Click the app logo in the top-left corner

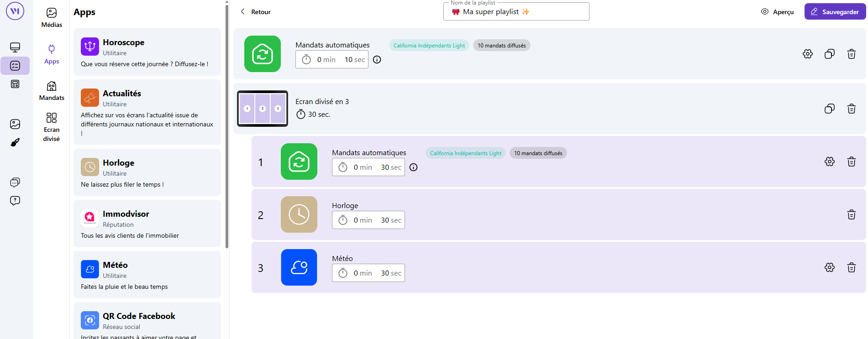tap(15, 11)
